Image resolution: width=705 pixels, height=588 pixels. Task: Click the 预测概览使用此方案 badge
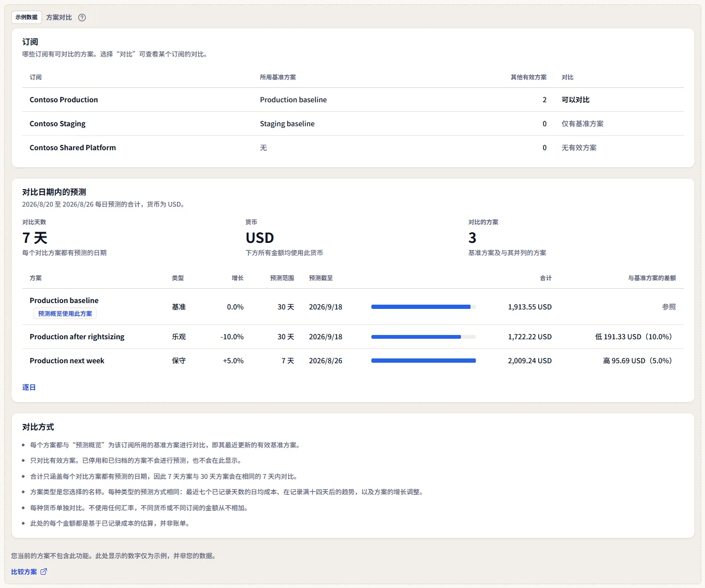(65, 314)
